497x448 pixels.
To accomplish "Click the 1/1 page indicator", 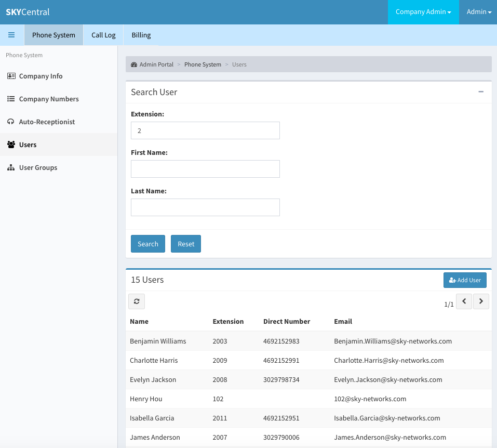I will point(449,304).
